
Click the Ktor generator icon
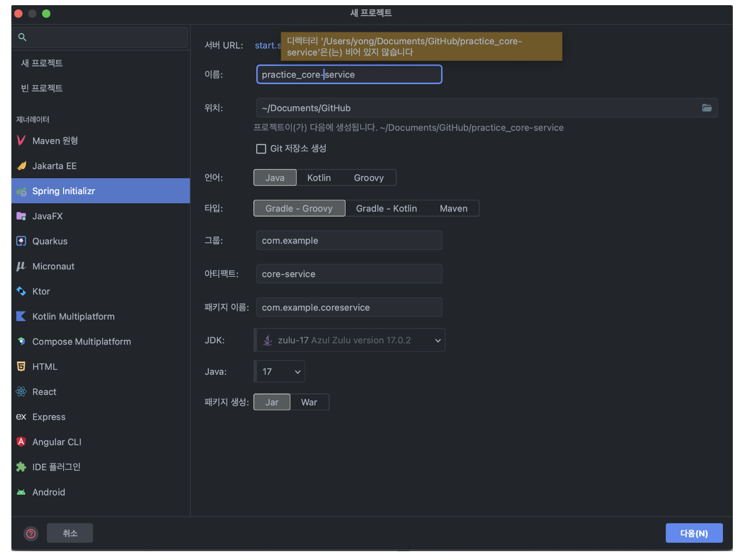[x=21, y=291]
